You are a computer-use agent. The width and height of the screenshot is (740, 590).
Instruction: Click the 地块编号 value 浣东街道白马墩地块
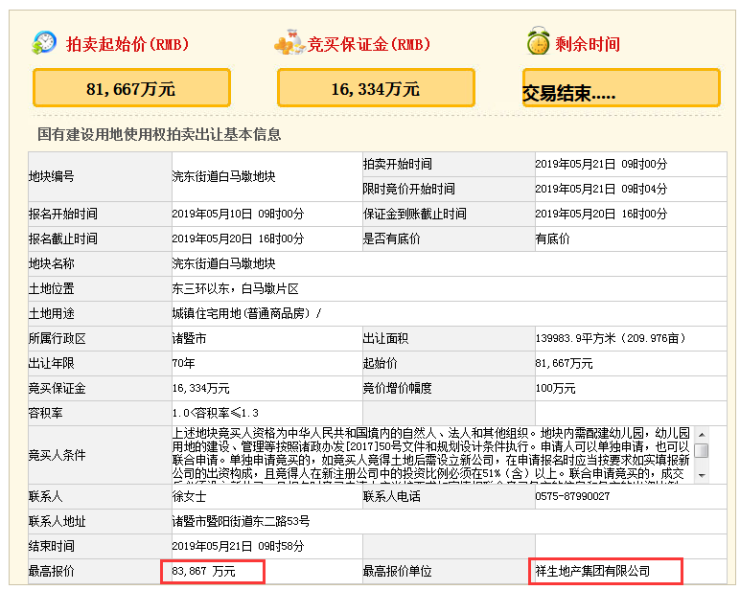tap(224, 177)
